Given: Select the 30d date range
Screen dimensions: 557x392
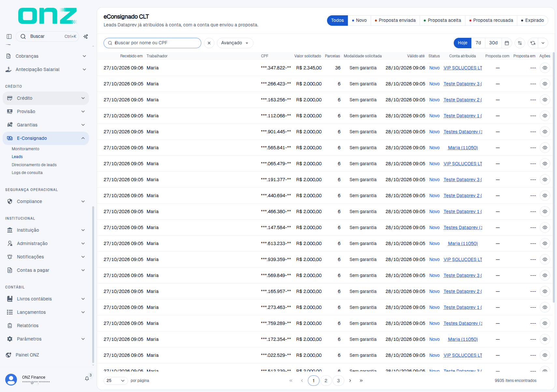Looking at the screenshot, I should pyautogui.click(x=493, y=43).
